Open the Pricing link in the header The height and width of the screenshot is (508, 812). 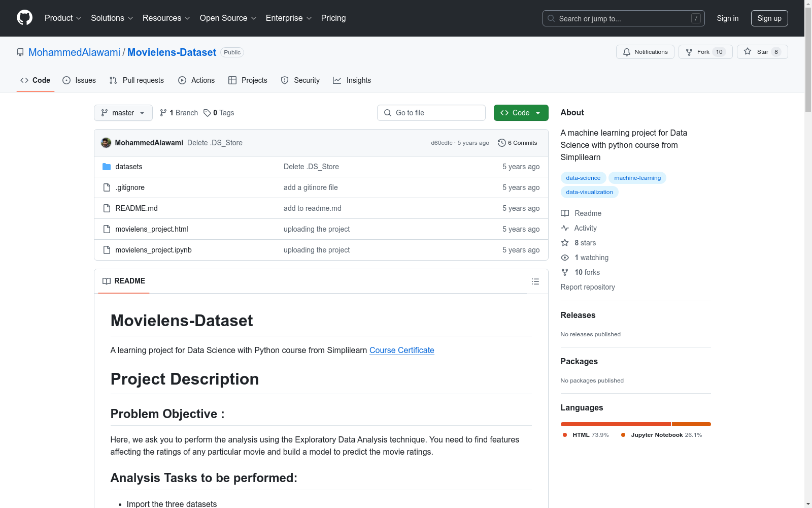tap(333, 18)
